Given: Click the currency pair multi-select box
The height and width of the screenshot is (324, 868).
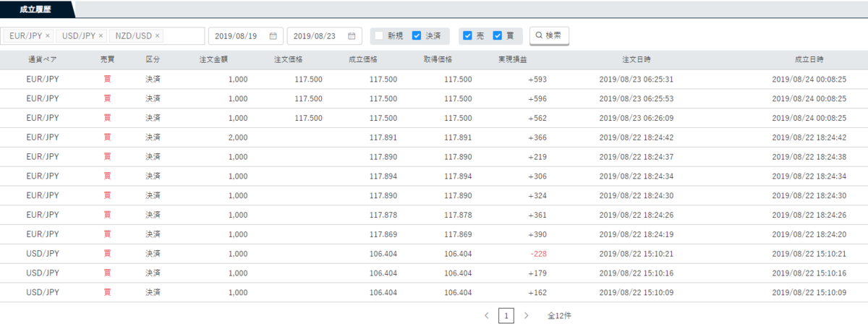Looking at the screenshot, I should [103, 35].
